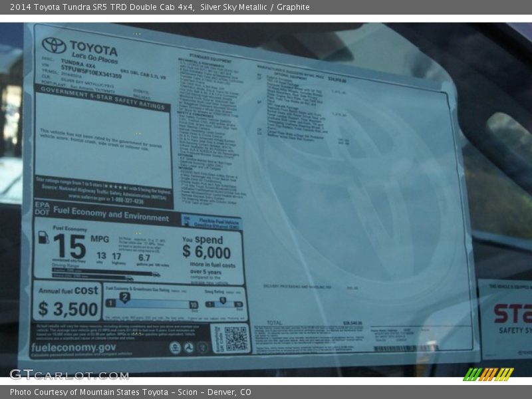
Task: Click the star rating symbols in the safety footer
Action: click(116, 187)
